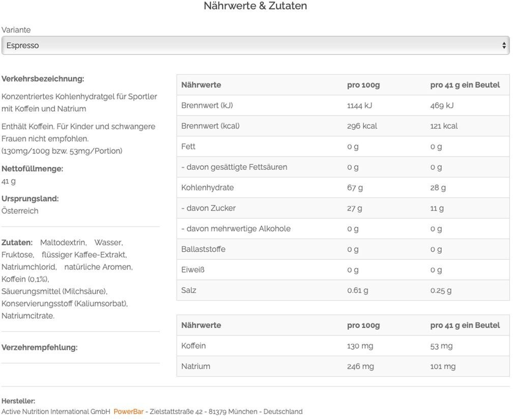513x420 pixels.
Task: Click the 'pro 100g' header in first table
Action: 363,85
